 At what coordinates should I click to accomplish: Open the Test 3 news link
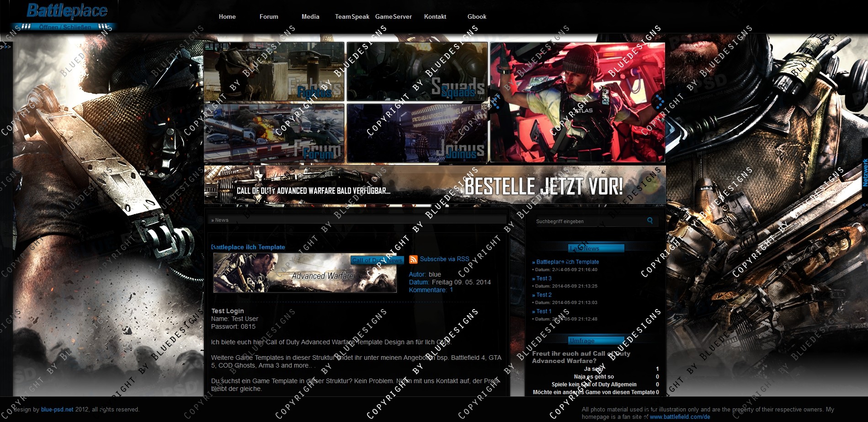[543, 278]
